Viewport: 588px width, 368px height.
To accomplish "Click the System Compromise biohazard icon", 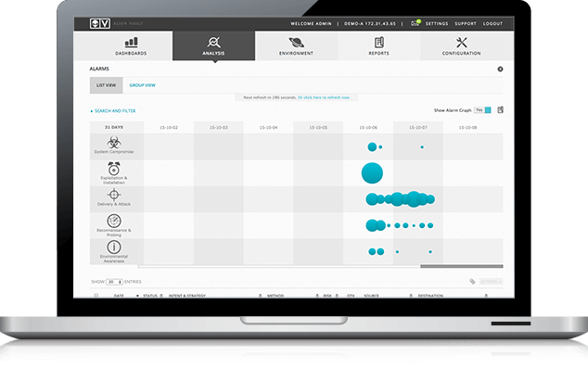I will point(114,142).
